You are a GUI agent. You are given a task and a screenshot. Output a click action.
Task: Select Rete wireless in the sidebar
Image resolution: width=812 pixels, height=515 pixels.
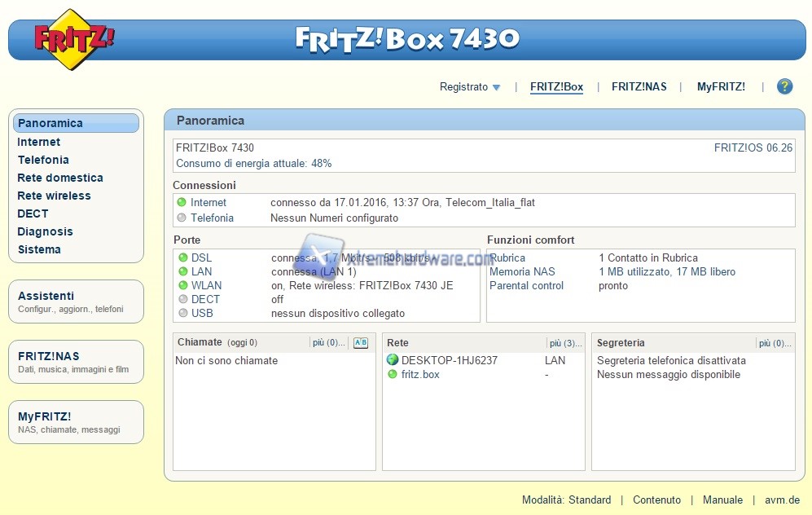pos(55,196)
